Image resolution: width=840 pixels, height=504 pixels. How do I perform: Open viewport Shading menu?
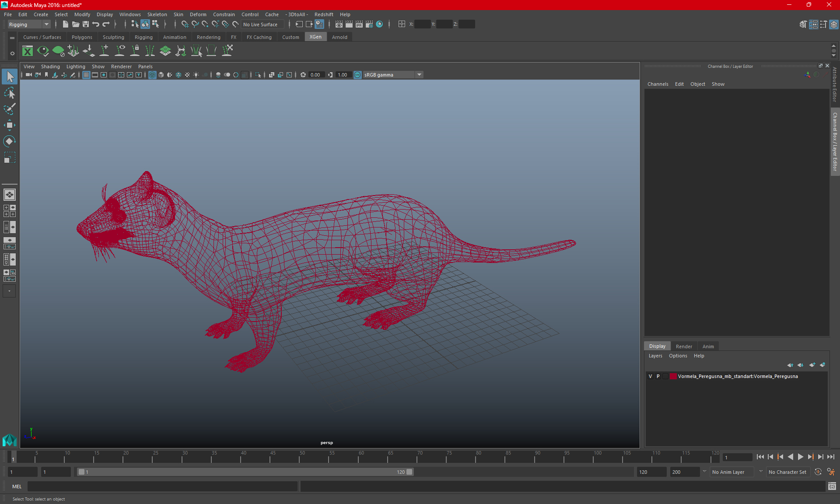(50, 66)
